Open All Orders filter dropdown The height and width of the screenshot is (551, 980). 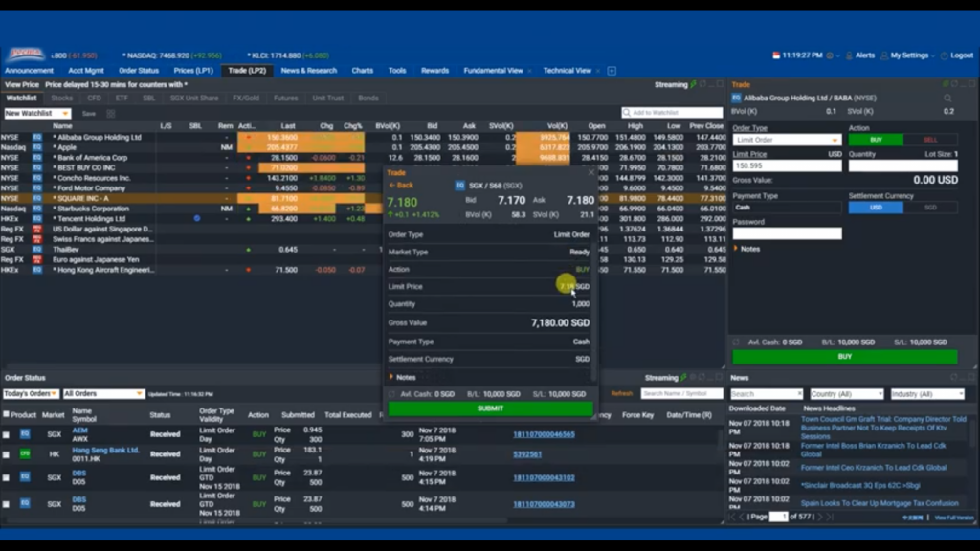[103, 393]
